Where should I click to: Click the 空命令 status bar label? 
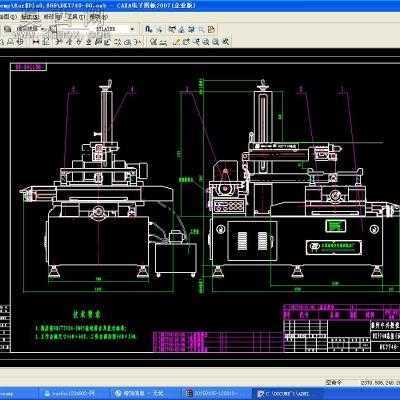point(334,382)
